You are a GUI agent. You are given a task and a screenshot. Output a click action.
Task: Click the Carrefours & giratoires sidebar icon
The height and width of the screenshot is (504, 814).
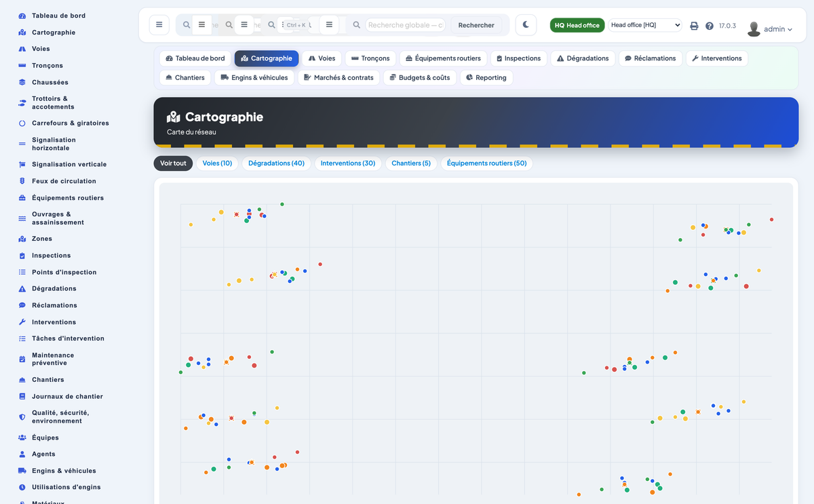(22, 123)
